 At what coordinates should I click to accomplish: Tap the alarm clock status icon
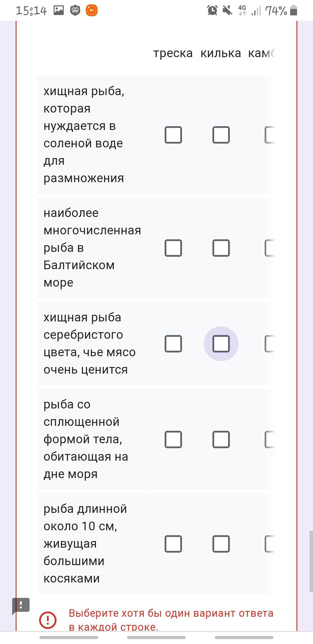click(x=212, y=10)
